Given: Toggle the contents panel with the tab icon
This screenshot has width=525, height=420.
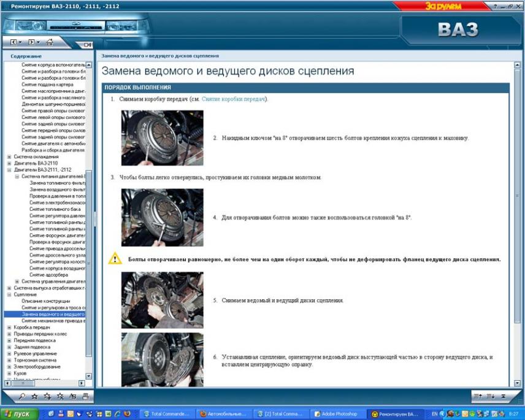Looking at the screenshot, I should click(87, 45).
